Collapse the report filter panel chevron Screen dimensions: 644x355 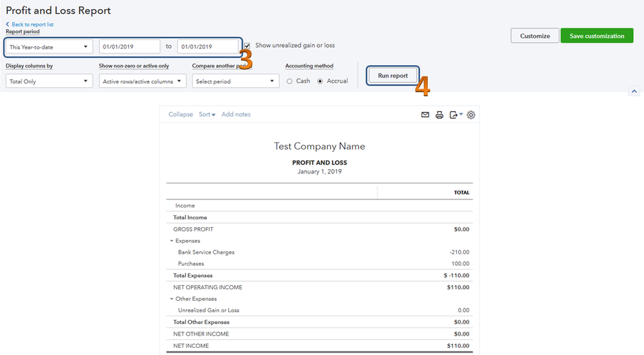pyautogui.click(x=634, y=92)
